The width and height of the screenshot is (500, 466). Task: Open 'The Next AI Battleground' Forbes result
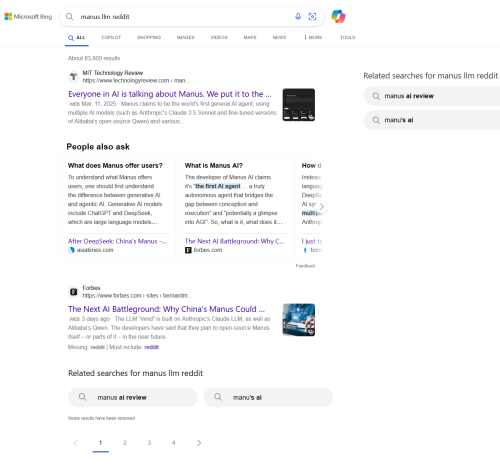pos(166,309)
